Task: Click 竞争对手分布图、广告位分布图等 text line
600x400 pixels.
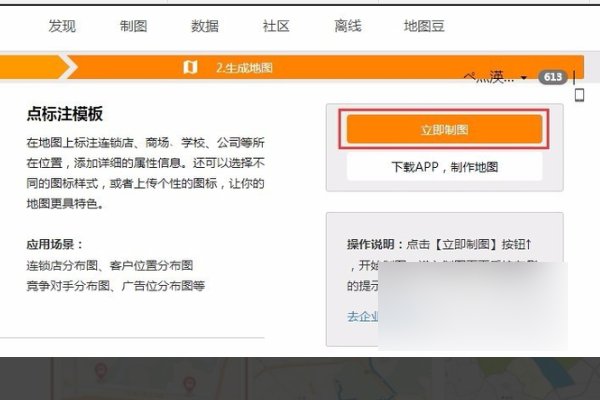Action: (x=116, y=286)
